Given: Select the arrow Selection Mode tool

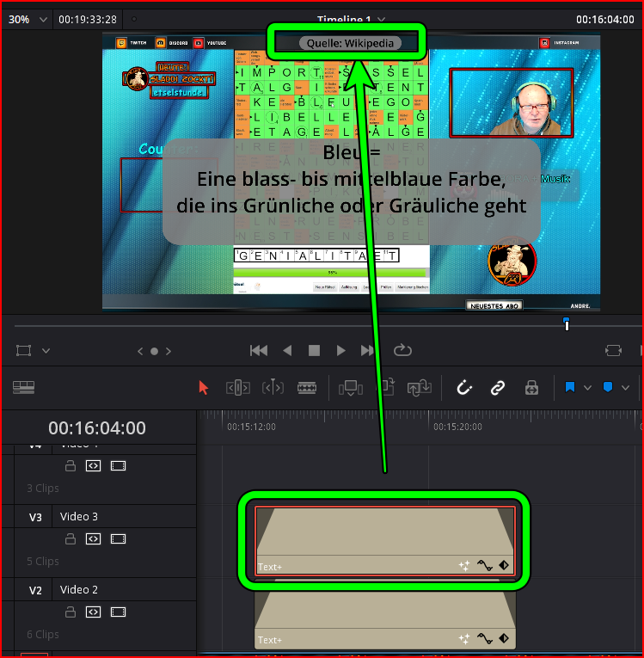Looking at the screenshot, I should coord(204,388).
